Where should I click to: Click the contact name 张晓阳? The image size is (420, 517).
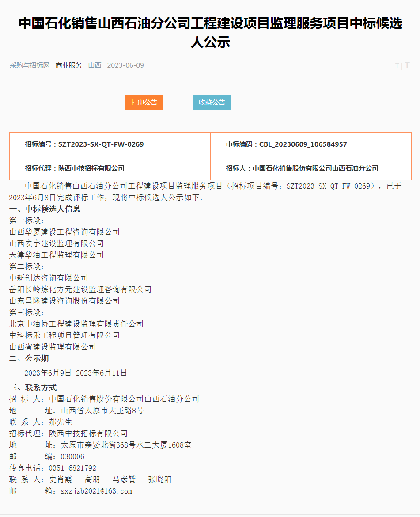pyautogui.click(x=160, y=480)
